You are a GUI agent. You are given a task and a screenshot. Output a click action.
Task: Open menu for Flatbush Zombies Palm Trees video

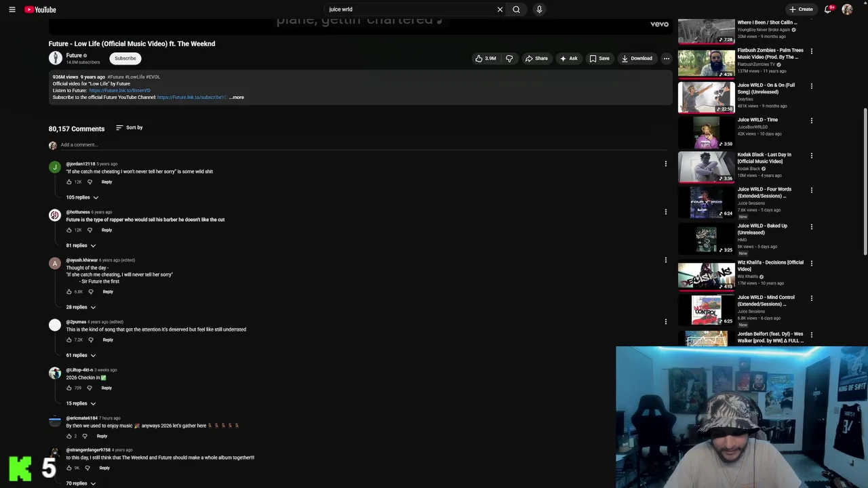811,52
